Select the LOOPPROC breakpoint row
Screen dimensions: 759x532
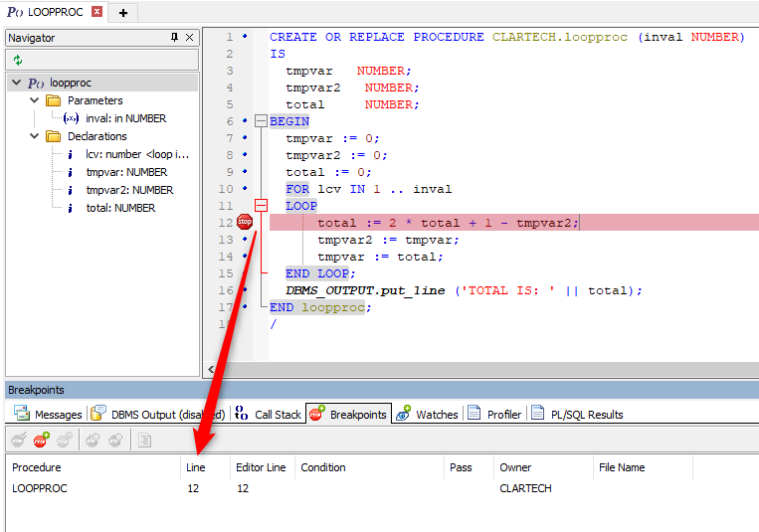[x=382, y=488]
